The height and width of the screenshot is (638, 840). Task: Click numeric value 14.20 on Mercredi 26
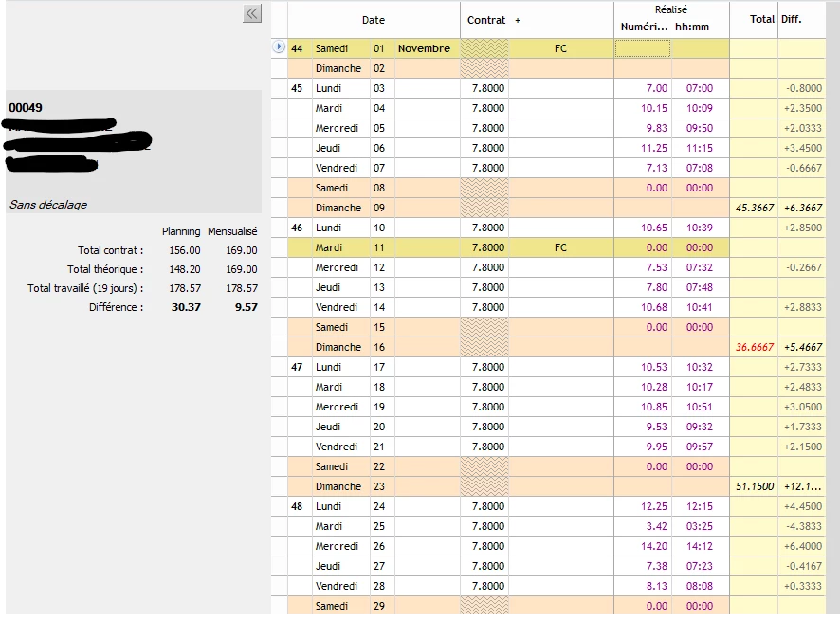(x=654, y=546)
